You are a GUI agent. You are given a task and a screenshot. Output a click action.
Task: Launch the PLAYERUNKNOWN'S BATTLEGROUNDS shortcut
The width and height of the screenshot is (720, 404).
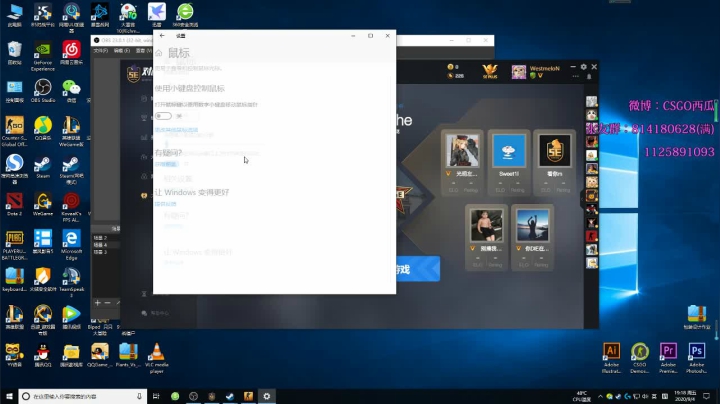click(x=14, y=246)
